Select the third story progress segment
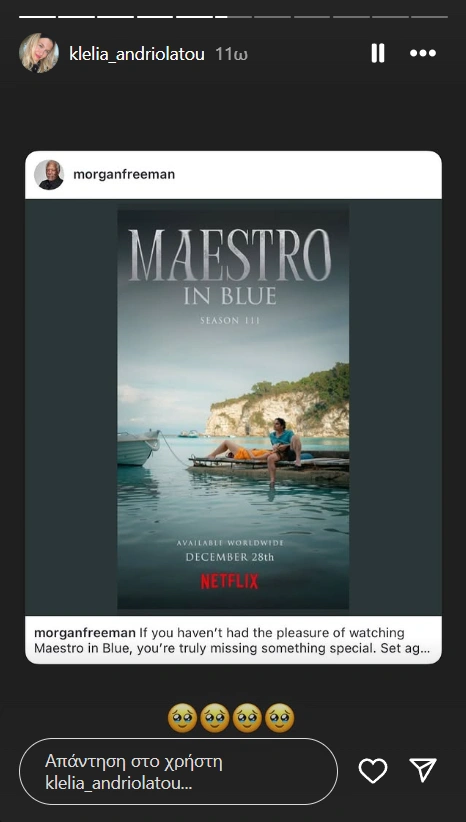 click(x=116, y=17)
